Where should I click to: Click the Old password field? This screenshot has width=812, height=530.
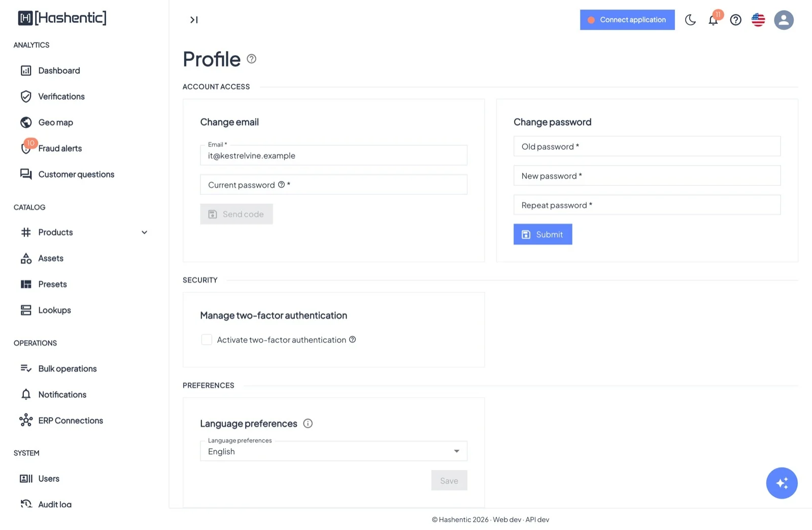(x=647, y=146)
